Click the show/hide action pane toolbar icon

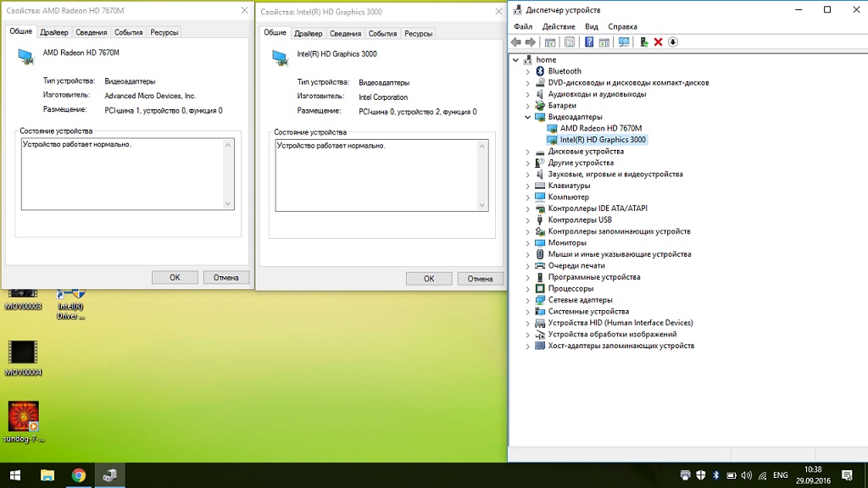tap(604, 42)
